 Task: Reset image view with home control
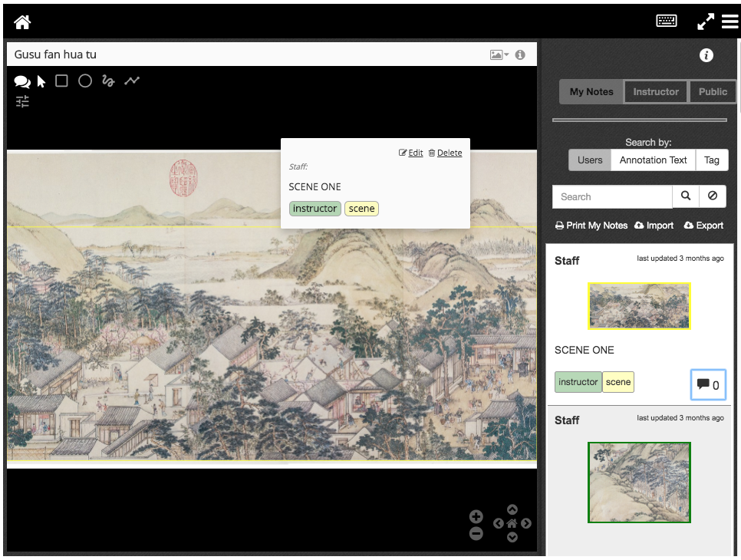click(512, 524)
